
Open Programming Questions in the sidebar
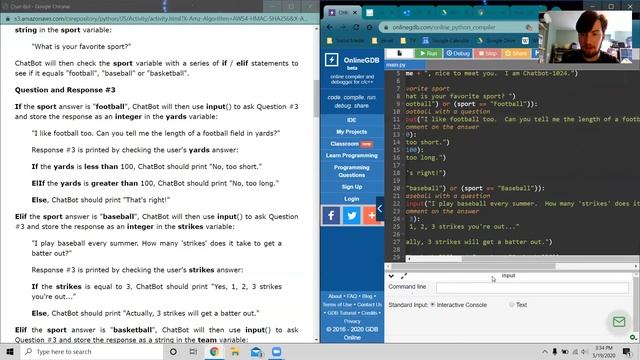pyautogui.click(x=351, y=171)
